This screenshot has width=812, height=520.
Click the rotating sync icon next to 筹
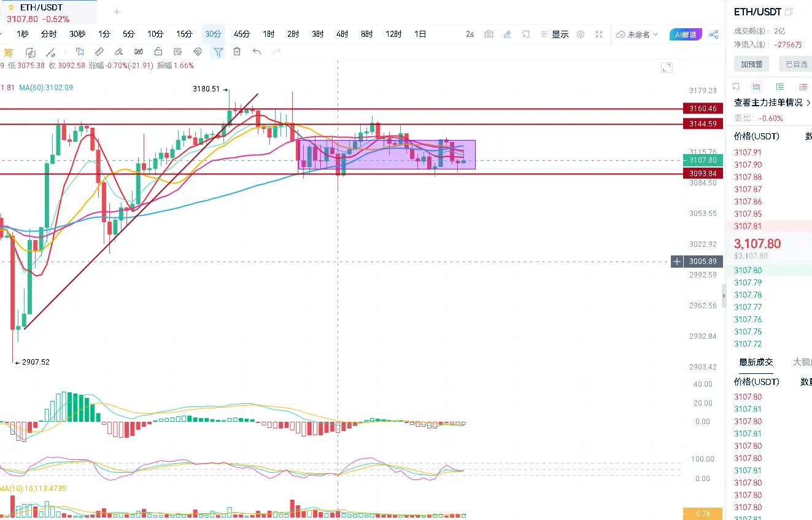pyautogui.click(x=30, y=52)
